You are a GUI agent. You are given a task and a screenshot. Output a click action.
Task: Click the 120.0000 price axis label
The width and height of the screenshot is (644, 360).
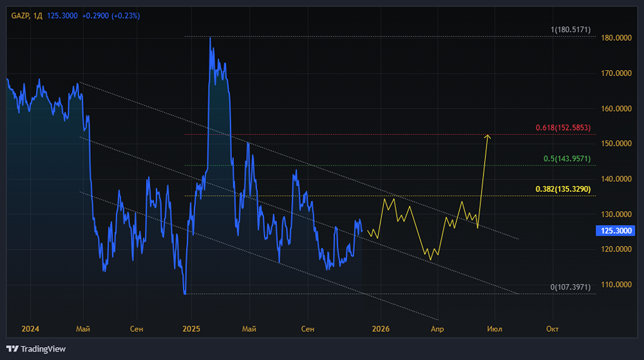[x=616, y=249]
